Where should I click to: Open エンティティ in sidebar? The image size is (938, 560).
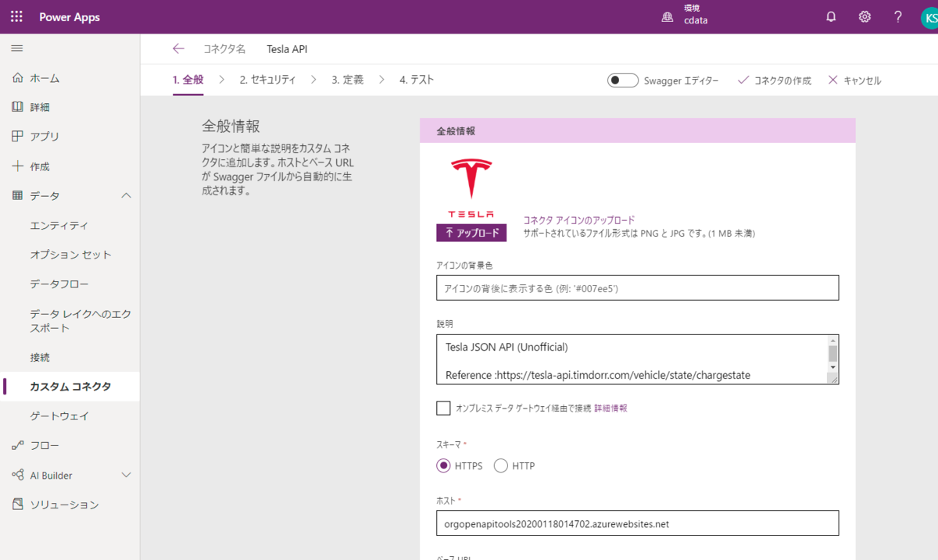[59, 226]
